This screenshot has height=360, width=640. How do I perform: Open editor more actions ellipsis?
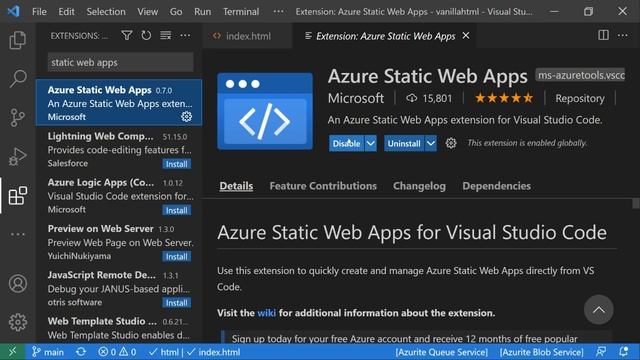(x=622, y=36)
